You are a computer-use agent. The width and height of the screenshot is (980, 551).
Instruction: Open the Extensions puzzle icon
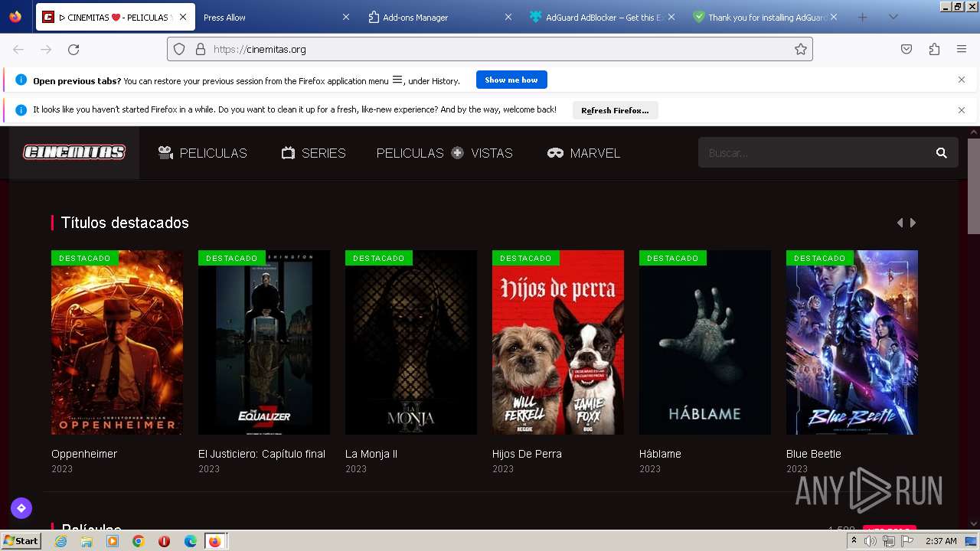934,49
